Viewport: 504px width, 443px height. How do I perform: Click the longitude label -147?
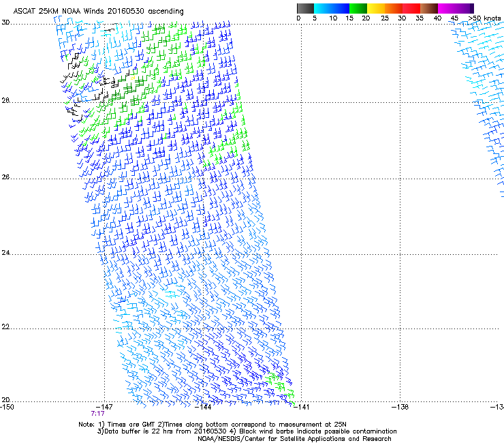[104, 407]
